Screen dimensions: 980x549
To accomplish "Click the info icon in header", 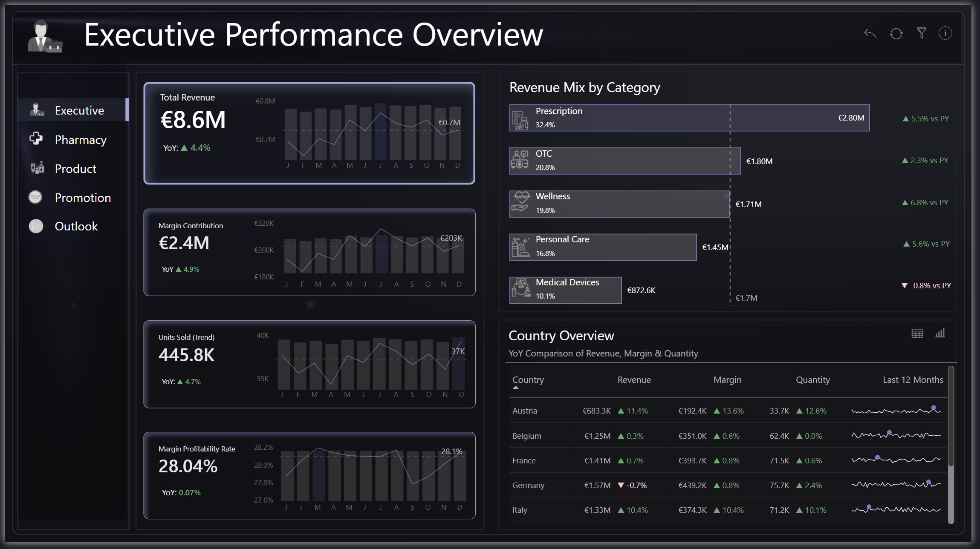I will coord(945,33).
